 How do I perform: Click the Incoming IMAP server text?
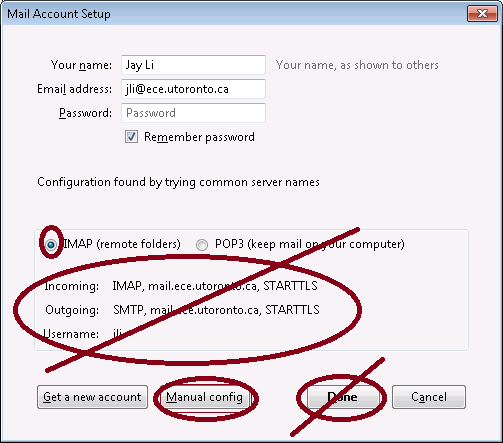pos(215,286)
